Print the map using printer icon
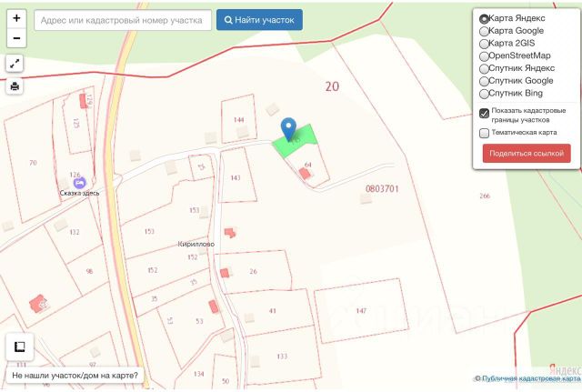This screenshot has height=392, width=582. click(x=15, y=86)
